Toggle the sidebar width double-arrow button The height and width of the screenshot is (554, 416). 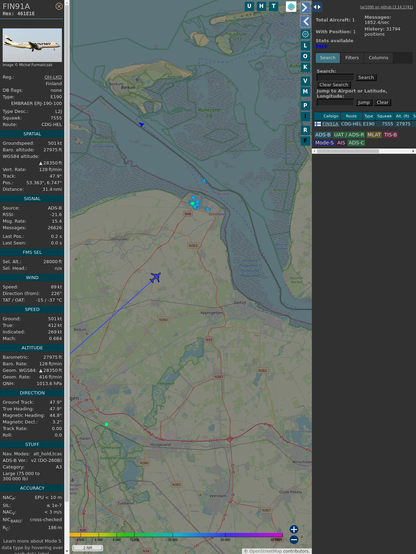[x=317, y=7]
